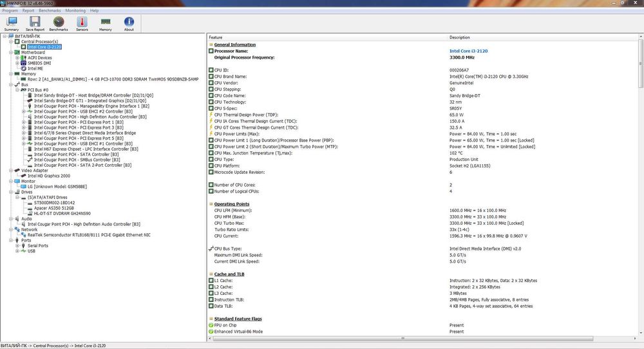Collapse the Central Processor(s) node

[x=11, y=41]
